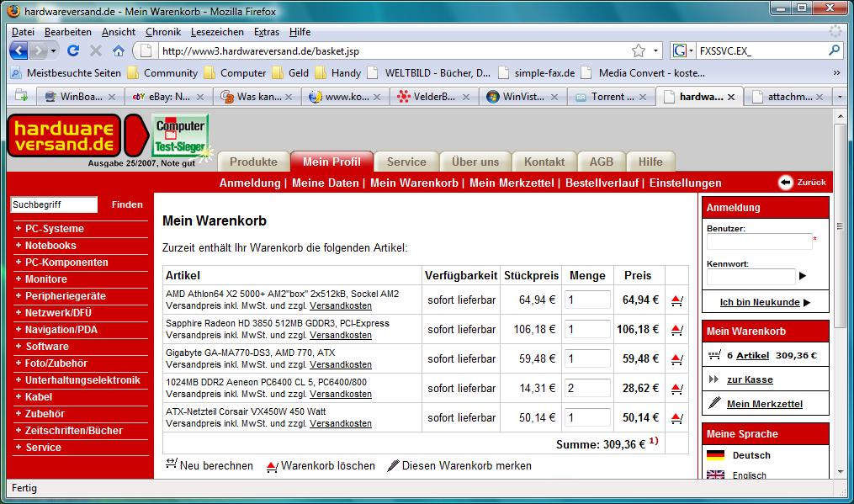Viewport: 854px width, 504px height.
Task: Show more bookmarks with the chevron
Action: click(836, 73)
